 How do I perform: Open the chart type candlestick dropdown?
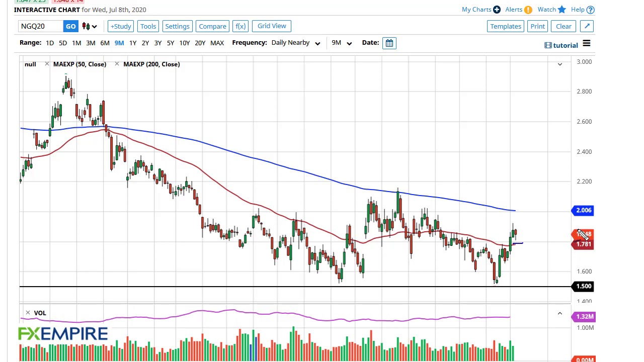90,26
